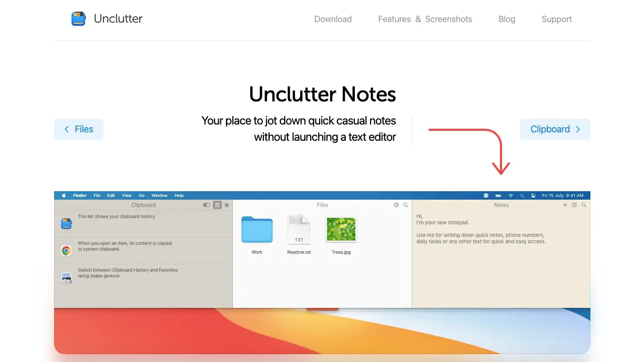Click the Apple menu icon
Viewport: 644px width, 362px height.
pyautogui.click(x=64, y=195)
